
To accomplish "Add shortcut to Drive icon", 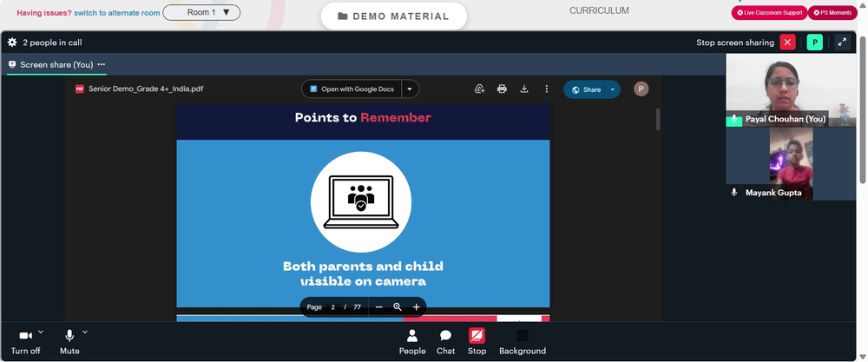I will 480,89.
